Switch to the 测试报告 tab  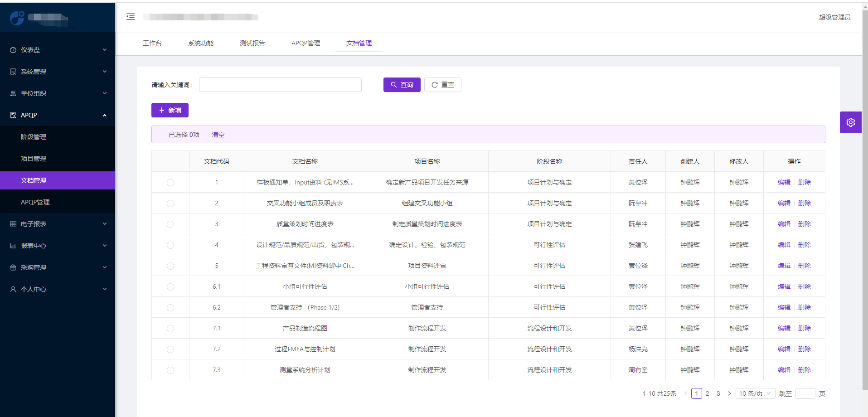[252, 43]
